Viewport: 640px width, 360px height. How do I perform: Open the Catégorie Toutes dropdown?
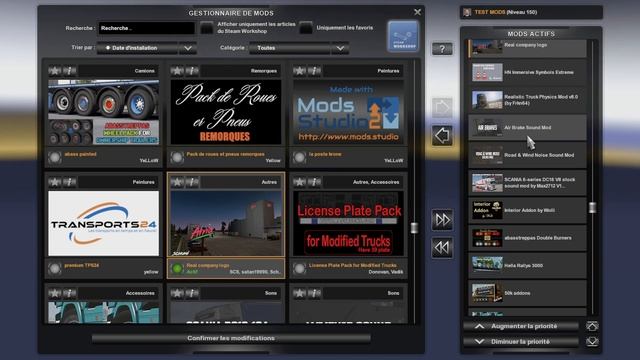(299, 48)
